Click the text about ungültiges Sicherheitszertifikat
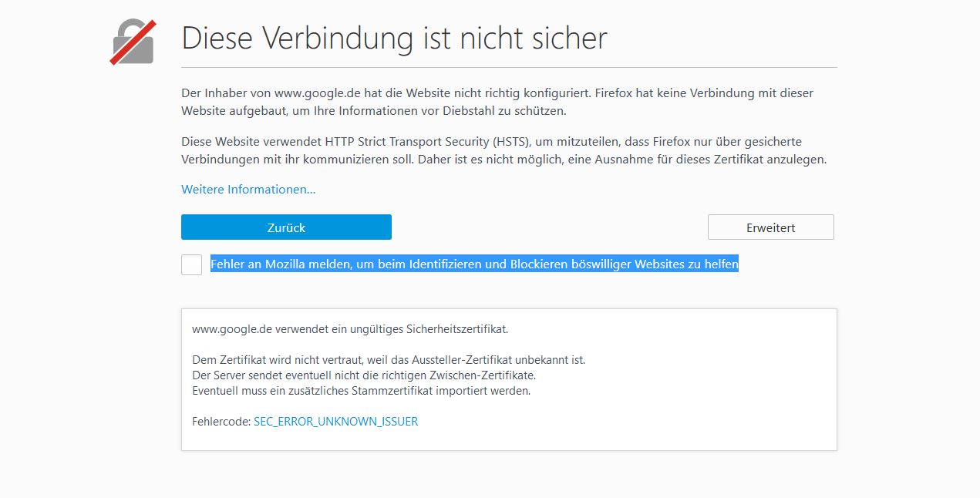The width and height of the screenshot is (980, 498). point(350,328)
